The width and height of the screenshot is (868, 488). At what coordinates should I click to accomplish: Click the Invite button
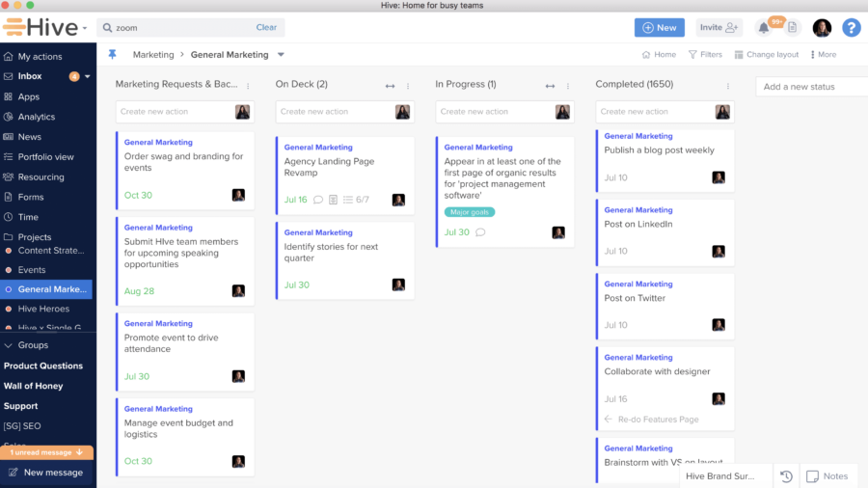coord(719,28)
